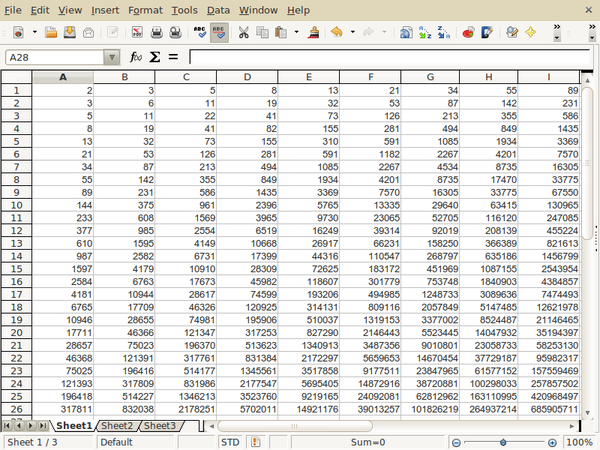Click the Function equals icon
The width and height of the screenshot is (600, 450).
[173, 57]
